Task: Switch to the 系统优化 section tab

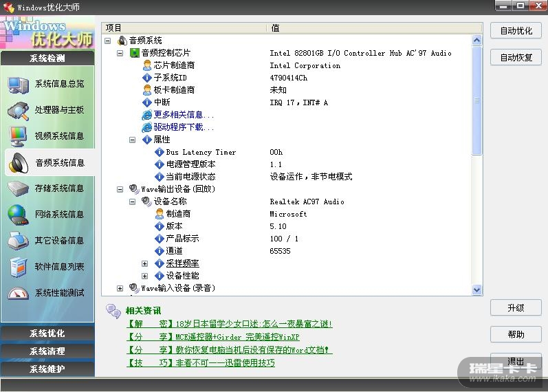Action: 47,334
